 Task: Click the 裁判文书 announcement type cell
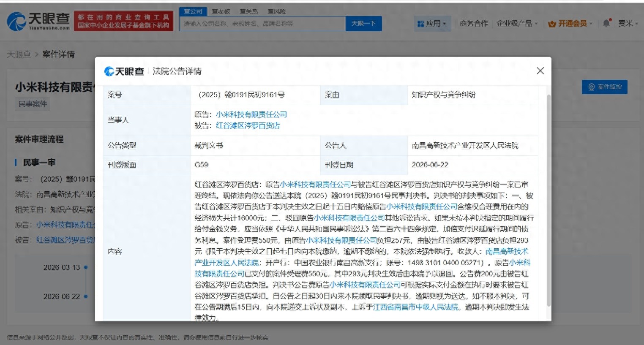tap(255, 145)
